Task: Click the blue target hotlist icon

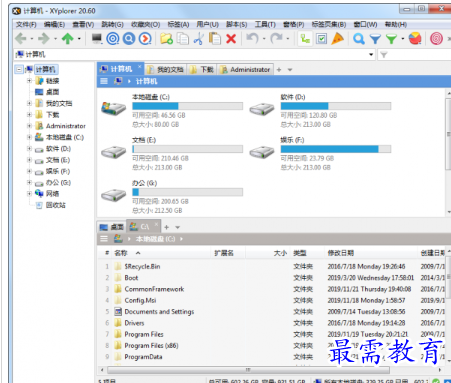Action: [113, 39]
